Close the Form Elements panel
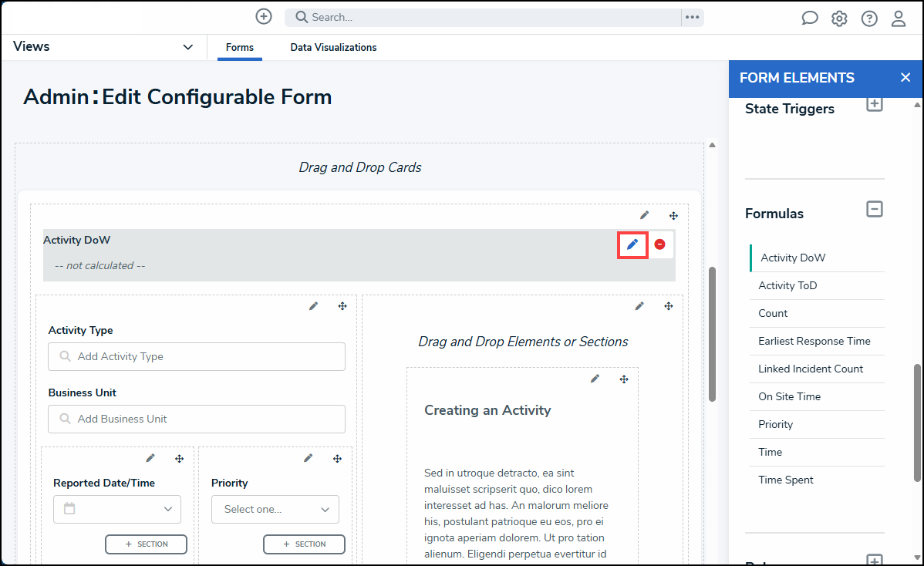This screenshot has height=566, width=924. 905,77
